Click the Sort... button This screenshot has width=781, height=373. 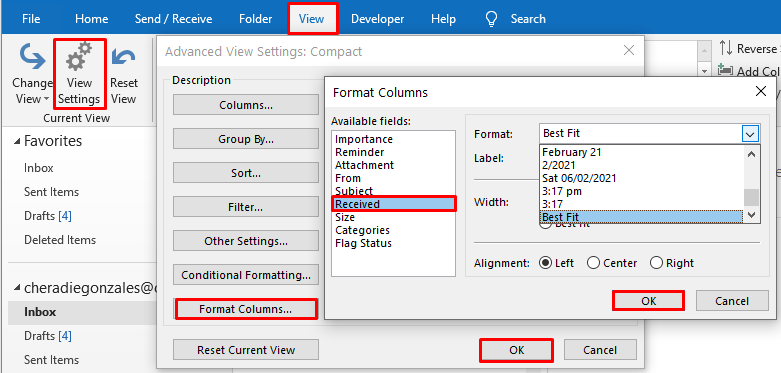pyautogui.click(x=246, y=173)
